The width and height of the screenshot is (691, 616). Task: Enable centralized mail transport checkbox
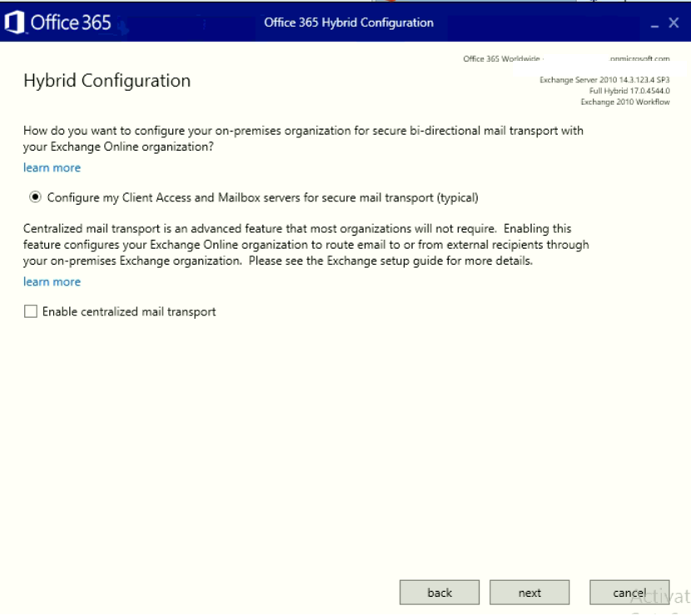31,311
